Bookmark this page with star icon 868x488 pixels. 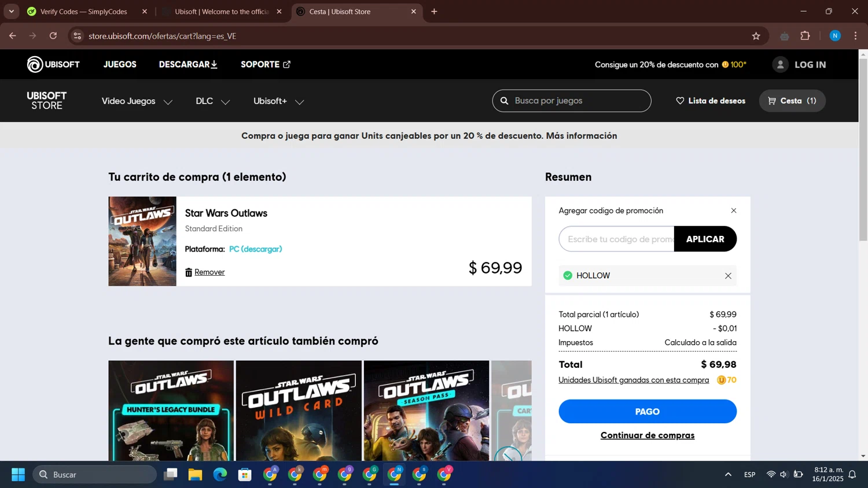756,36
